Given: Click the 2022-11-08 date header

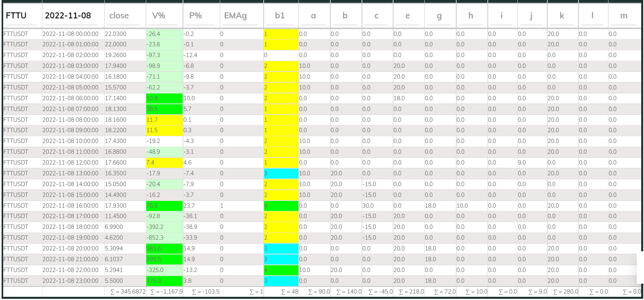Looking at the screenshot, I should [x=68, y=16].
